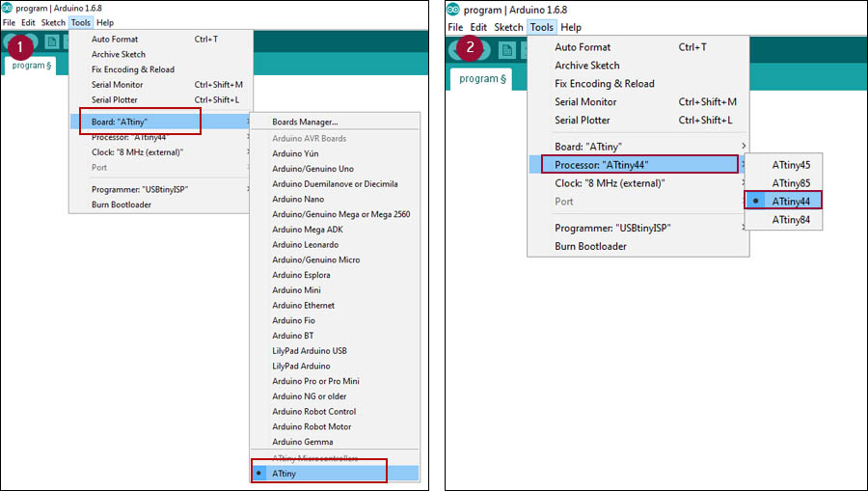Expand Board submenu arrow in right window
868x491 pixels.
[744, 146]
